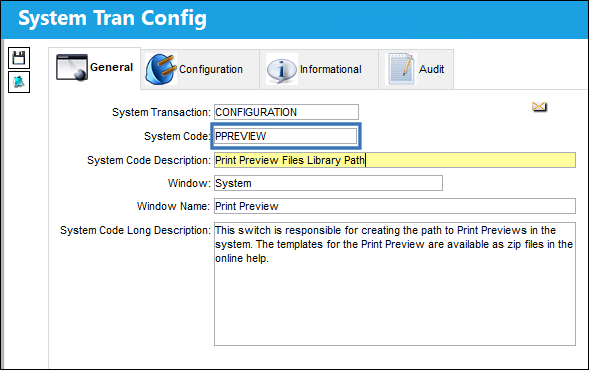Switch to the Audit tab

(416, 69)
